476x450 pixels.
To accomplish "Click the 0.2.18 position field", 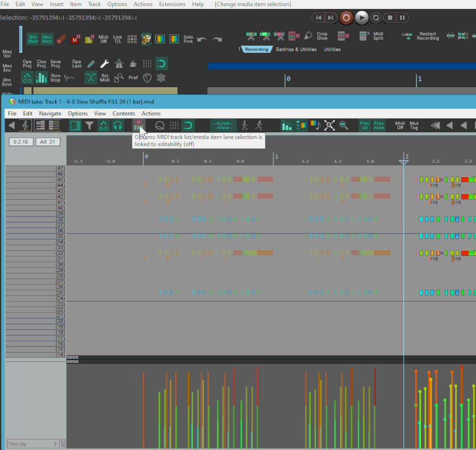I will (x=21, y=142).
